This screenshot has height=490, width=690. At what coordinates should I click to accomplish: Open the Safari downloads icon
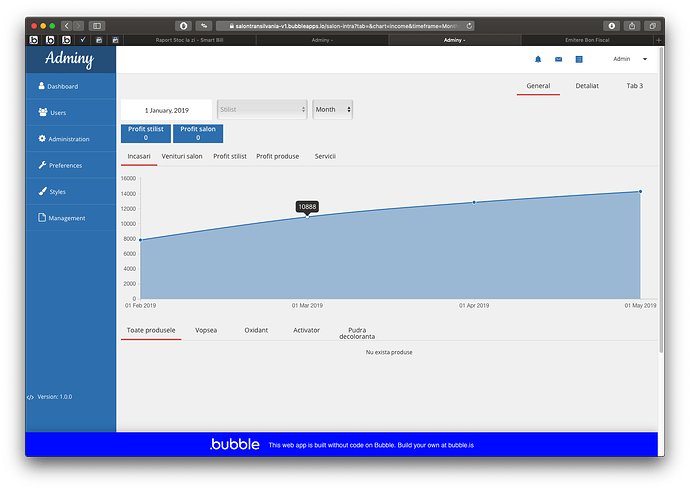pos(611,26)
